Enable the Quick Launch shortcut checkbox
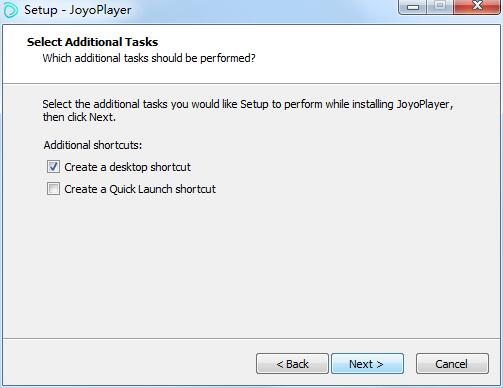Image resolution: width=503 pixels, height=388 pixels. [x=53, y=189]
